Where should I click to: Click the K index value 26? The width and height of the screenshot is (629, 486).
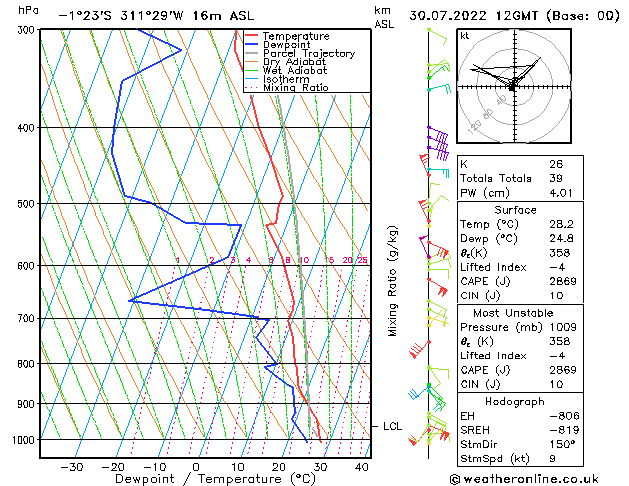[556, 164]
